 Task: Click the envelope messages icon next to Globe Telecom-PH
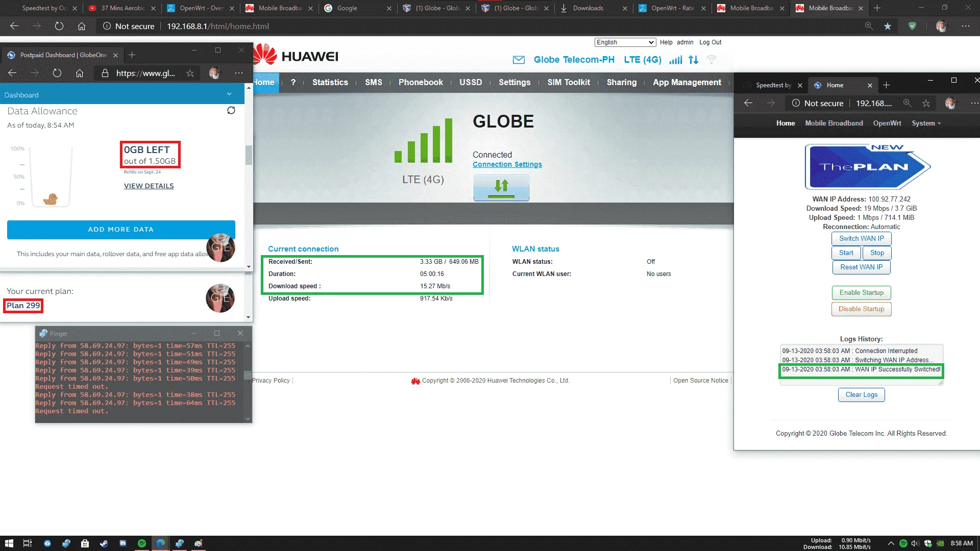519,60
